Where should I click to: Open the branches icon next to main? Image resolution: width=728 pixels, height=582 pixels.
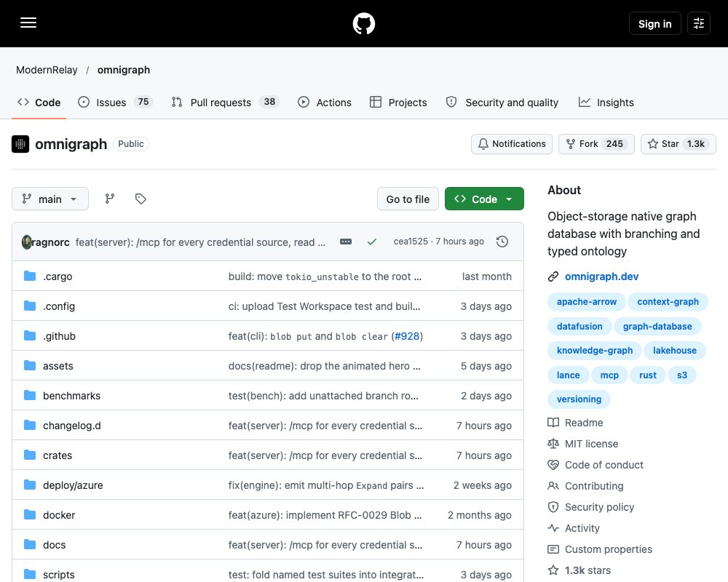tap(110, 199)
